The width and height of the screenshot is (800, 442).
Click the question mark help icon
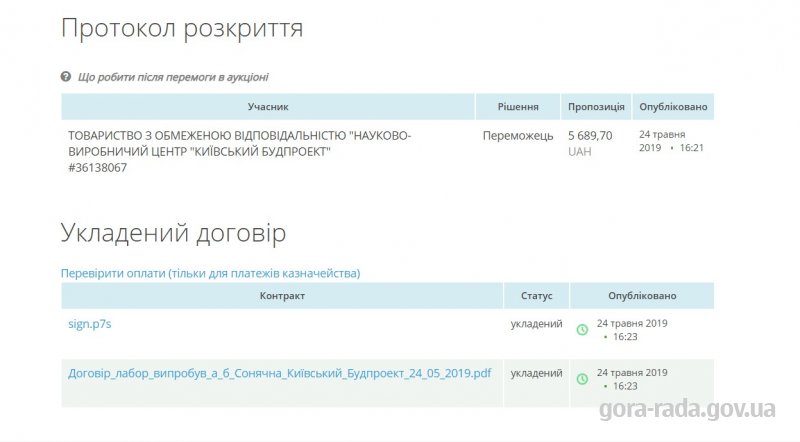[66, 77]
